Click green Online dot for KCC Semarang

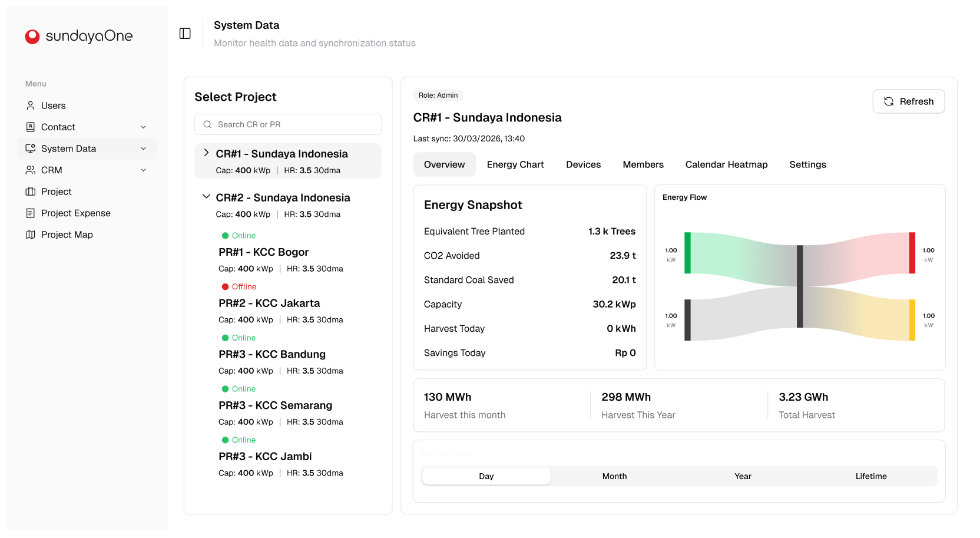(x=225, y=389)
